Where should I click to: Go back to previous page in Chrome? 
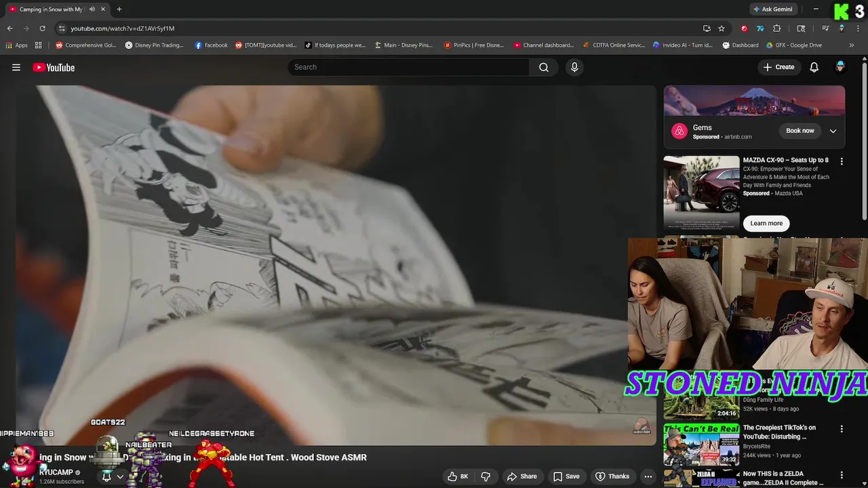tap(9, 28)
